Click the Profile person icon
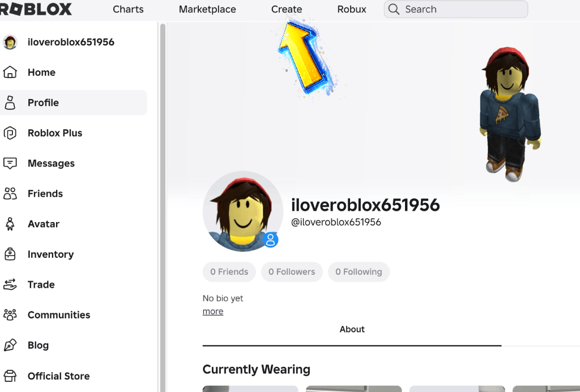The height and width of the screenshot is (392, 580). tap(10, 103)
